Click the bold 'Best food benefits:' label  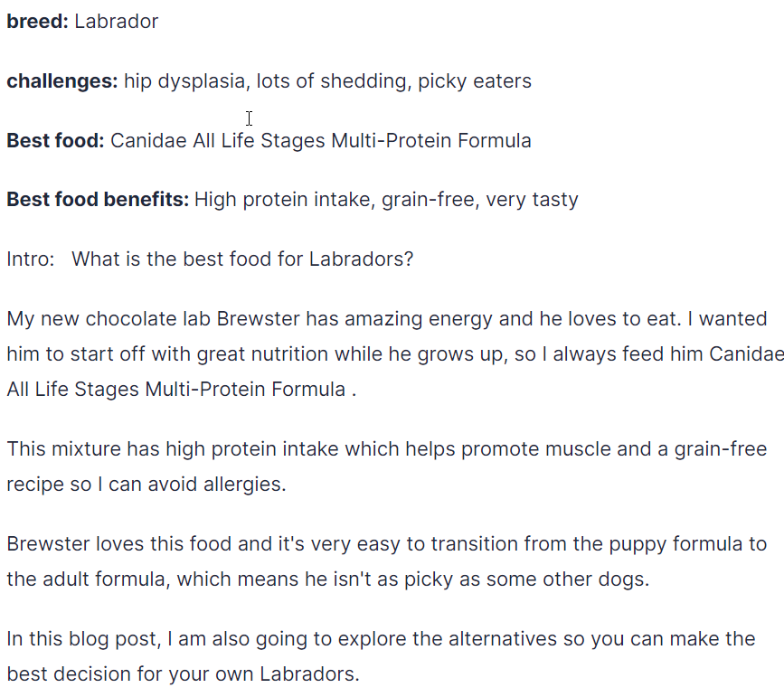[98, 200]
